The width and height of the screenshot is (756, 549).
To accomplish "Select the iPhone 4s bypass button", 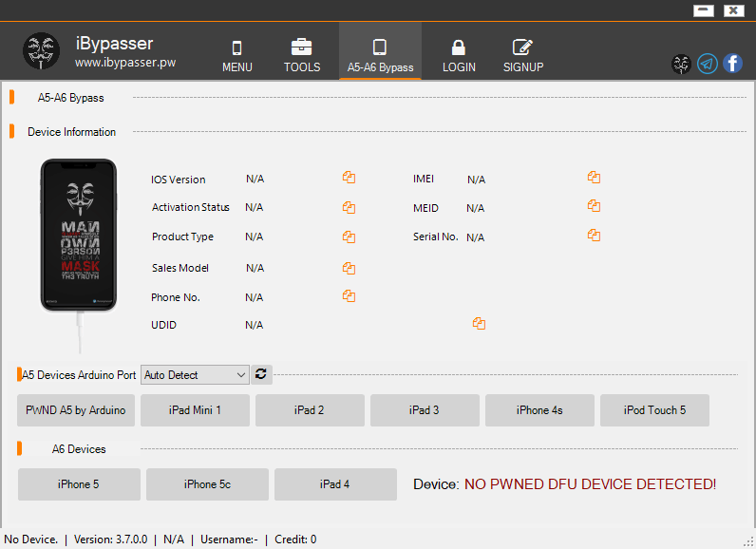I will click(539, 410).
